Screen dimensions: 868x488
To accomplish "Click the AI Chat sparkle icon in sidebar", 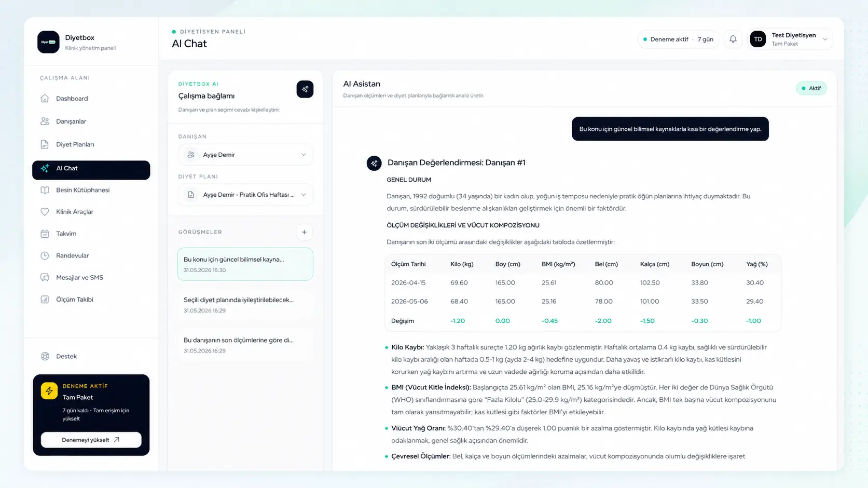I will click(45, 168).
